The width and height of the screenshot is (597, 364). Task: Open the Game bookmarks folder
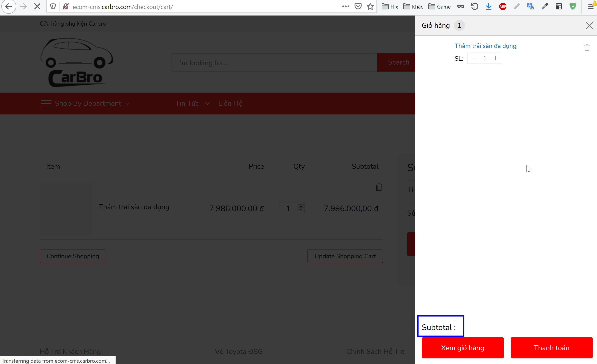coord(440,7)
